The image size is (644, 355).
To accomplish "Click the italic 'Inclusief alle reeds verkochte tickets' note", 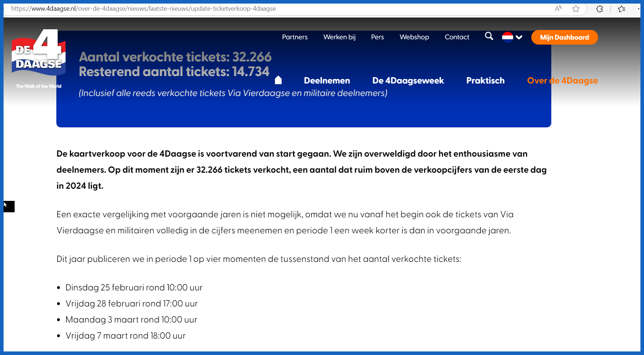I will tap(233, 93).
